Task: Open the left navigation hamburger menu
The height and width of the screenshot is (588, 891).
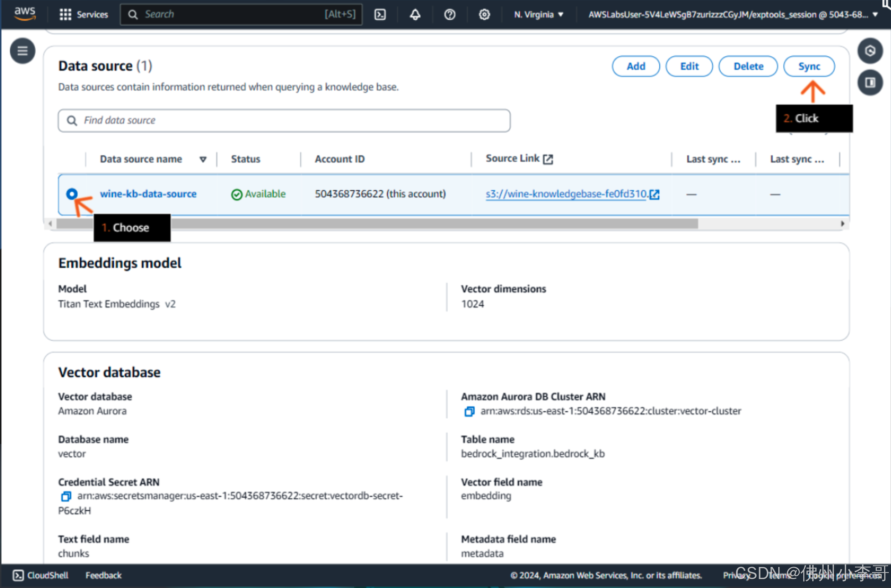Action: (x=22, y=51)
